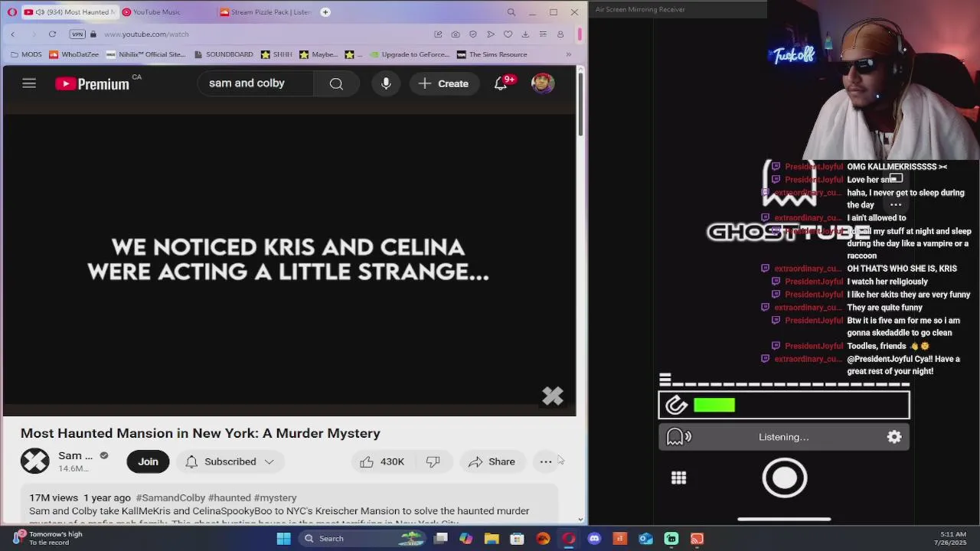
Task: Open the Create button menu
Action: pos(443,83)
